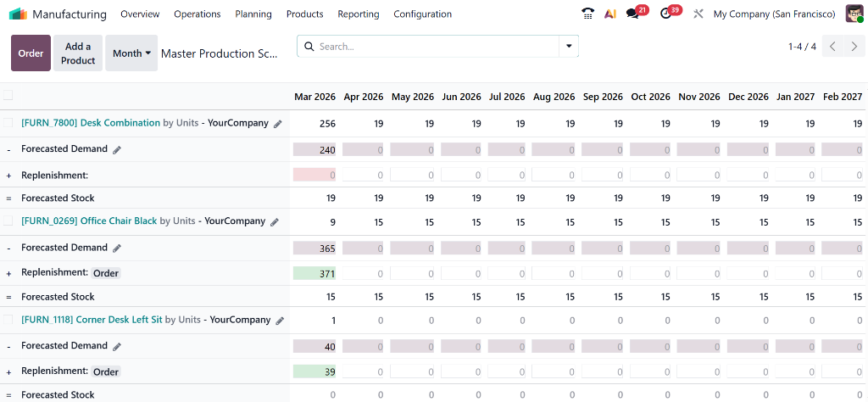Viewport: 868px width, 402px height.
Task: Open the AI assistant icon
Action: coord(610,14)
